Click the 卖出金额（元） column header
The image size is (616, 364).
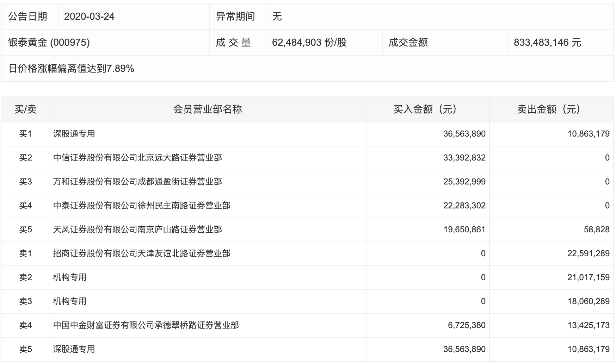coord(551,109)
